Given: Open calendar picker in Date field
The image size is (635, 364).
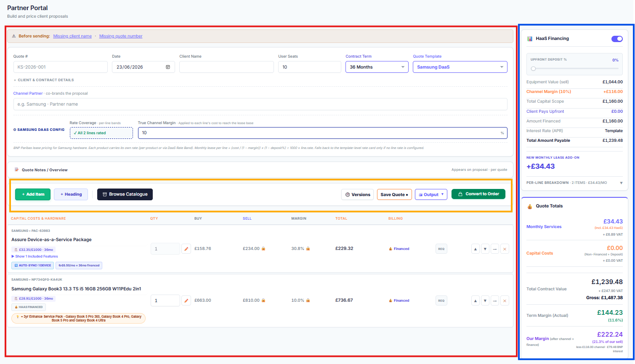Looking at the screenshot, I should 168,67.
